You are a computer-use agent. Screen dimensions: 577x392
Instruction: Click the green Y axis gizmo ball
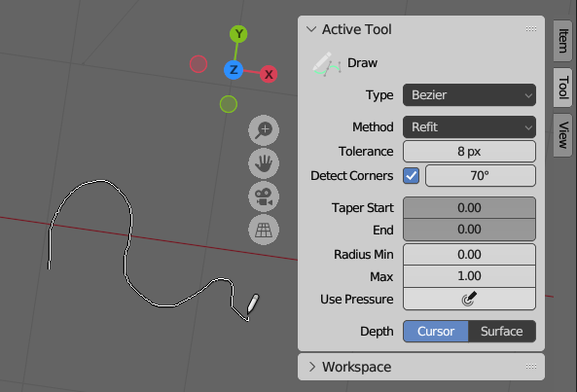point(238,34)
